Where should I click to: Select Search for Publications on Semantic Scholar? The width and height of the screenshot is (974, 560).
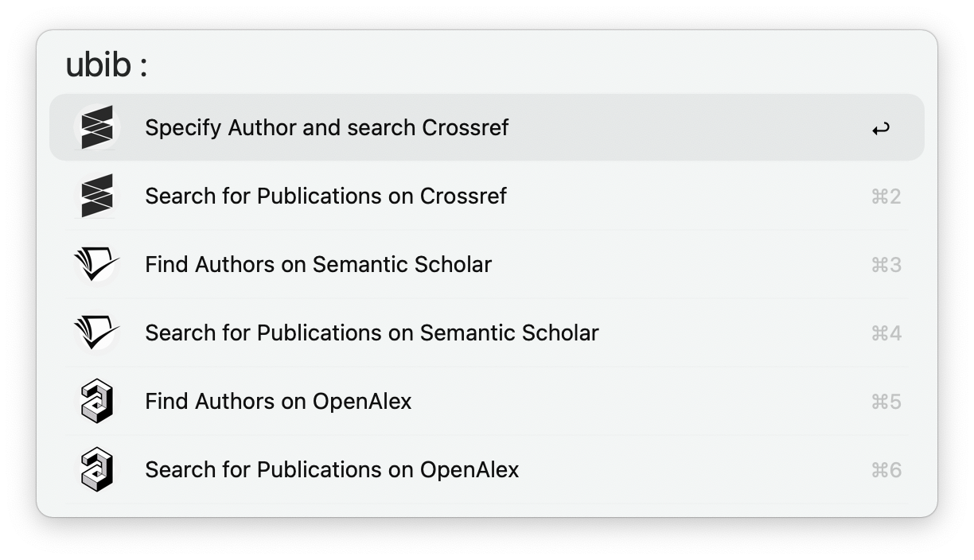coord(372,332)
